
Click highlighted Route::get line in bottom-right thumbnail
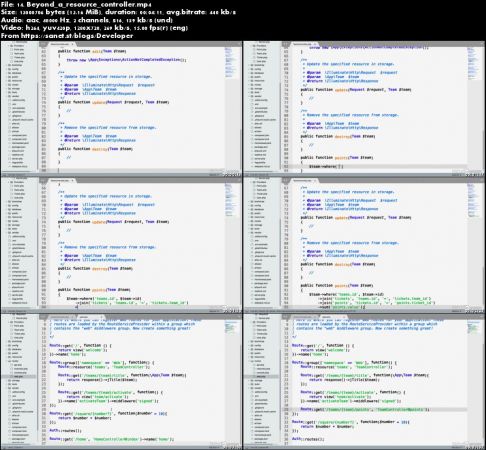coord(365,409)
